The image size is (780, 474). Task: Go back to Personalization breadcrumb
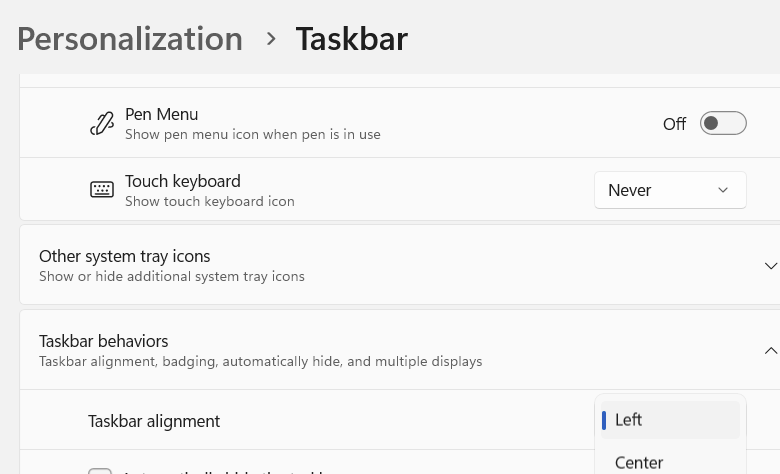pos(130,39)
